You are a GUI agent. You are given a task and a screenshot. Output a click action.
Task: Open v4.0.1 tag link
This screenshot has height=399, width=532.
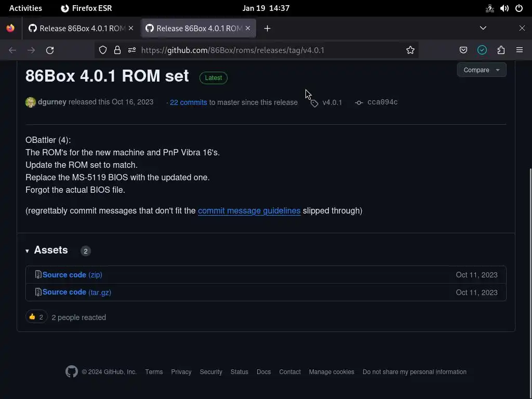[x=332, y=102]
